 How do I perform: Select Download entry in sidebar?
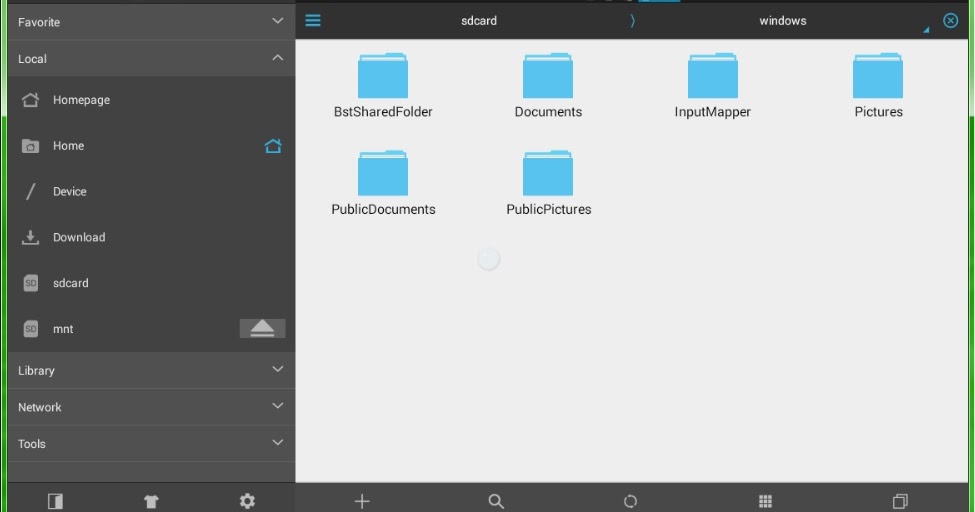tap(151, 237)
